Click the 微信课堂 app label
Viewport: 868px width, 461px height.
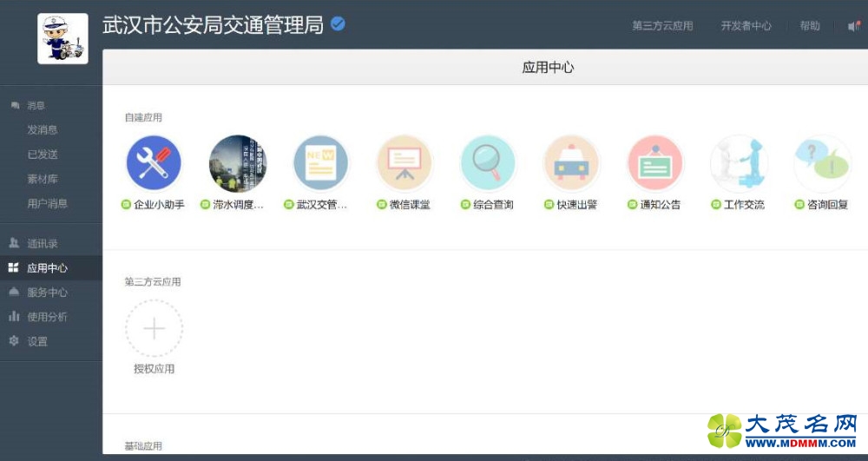pyautogui.click(x=410, y=205)
